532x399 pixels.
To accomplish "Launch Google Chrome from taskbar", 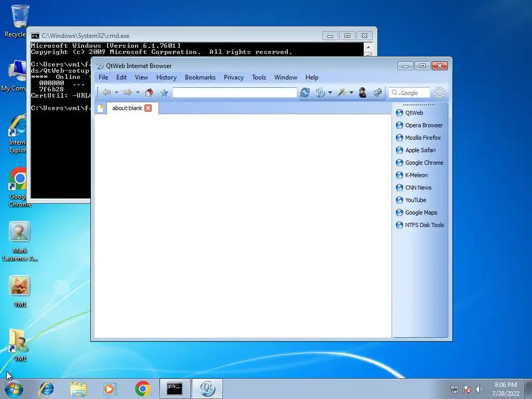I will (142, 389).
